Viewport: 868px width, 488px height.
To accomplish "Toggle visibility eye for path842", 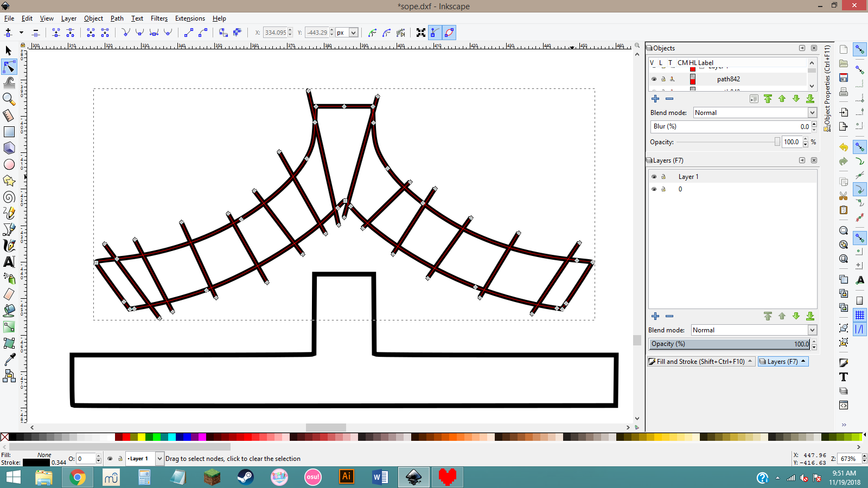I will point(654,79).
